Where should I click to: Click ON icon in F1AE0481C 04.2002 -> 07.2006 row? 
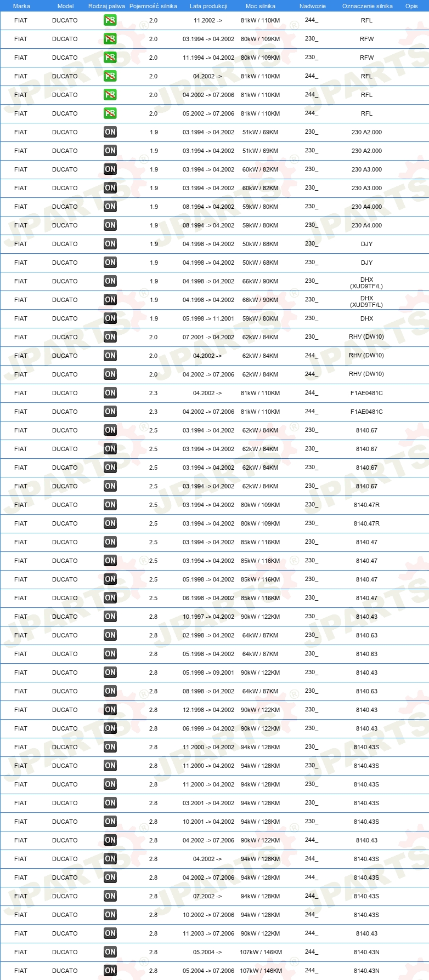110,412
